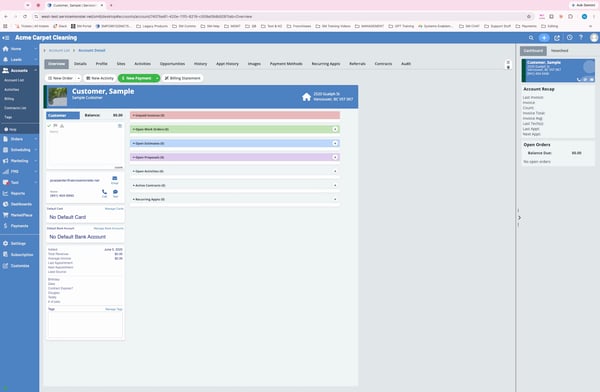Click the home address icon in customer header
Viewport: 600px width, 392px height.
(x=306, y=97)
